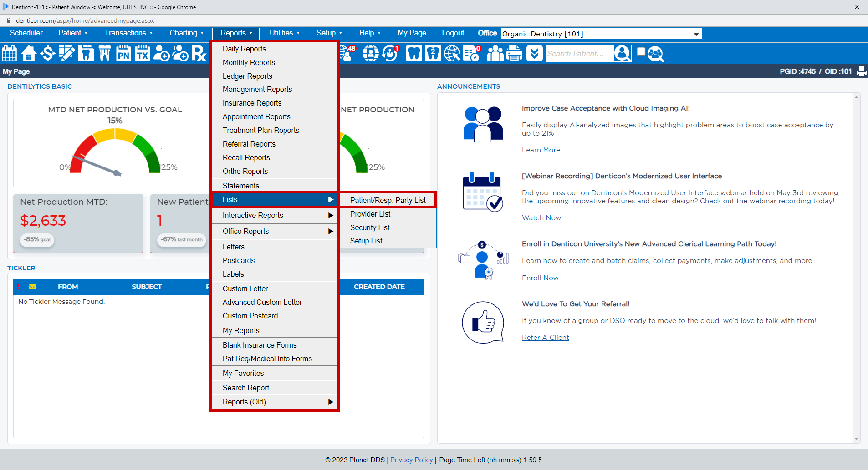The width and height of the screenshot is (868, 470).
Task: Open the TX treatment plan icon
Action: [x=143, y=53]
